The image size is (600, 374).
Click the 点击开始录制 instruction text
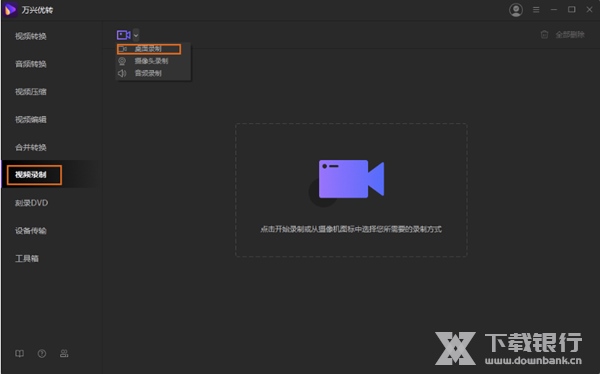point(351,229)
